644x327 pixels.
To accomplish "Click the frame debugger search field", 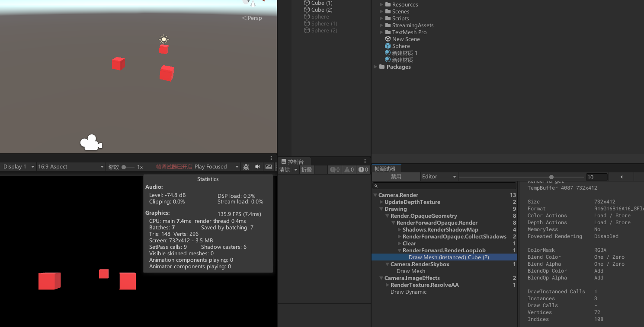I will pyautogui.click(x=445, y=186).
